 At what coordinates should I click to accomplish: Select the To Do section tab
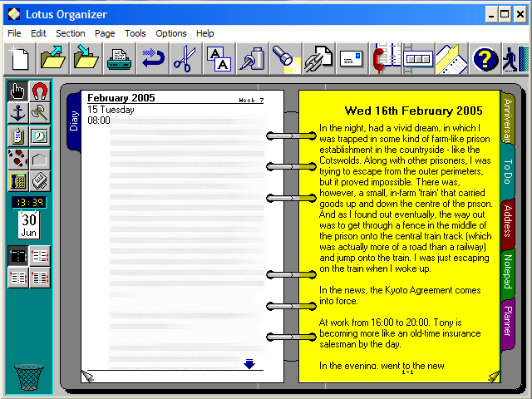pyautogui.click(x=508, y=172)
